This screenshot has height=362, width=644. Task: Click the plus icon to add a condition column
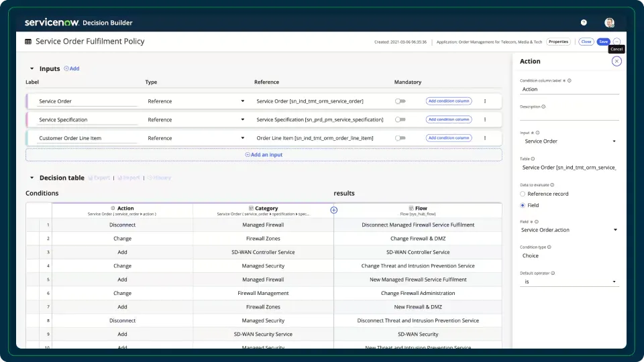click(x=334, y=210)
